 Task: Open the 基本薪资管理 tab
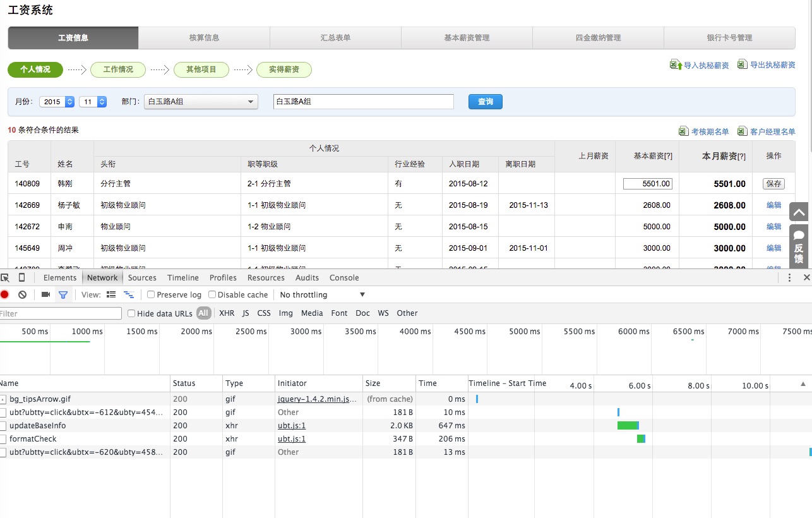[467, 38]
